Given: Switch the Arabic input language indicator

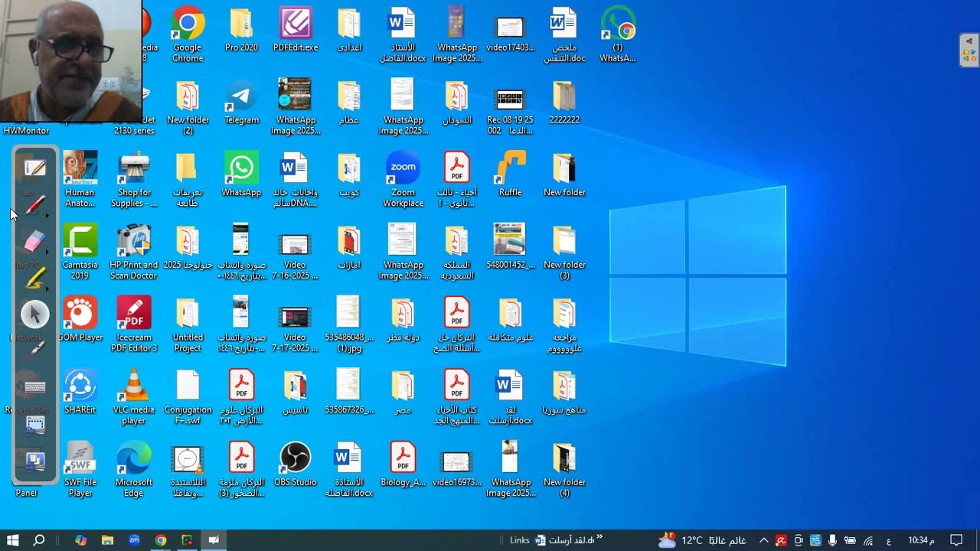Looking at the screenshot, I should point(888,541).
